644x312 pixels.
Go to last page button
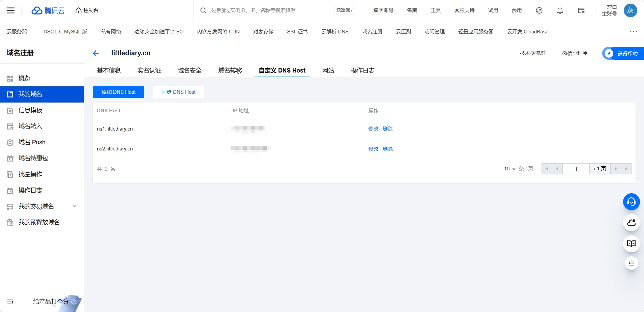tap(626, 169)
